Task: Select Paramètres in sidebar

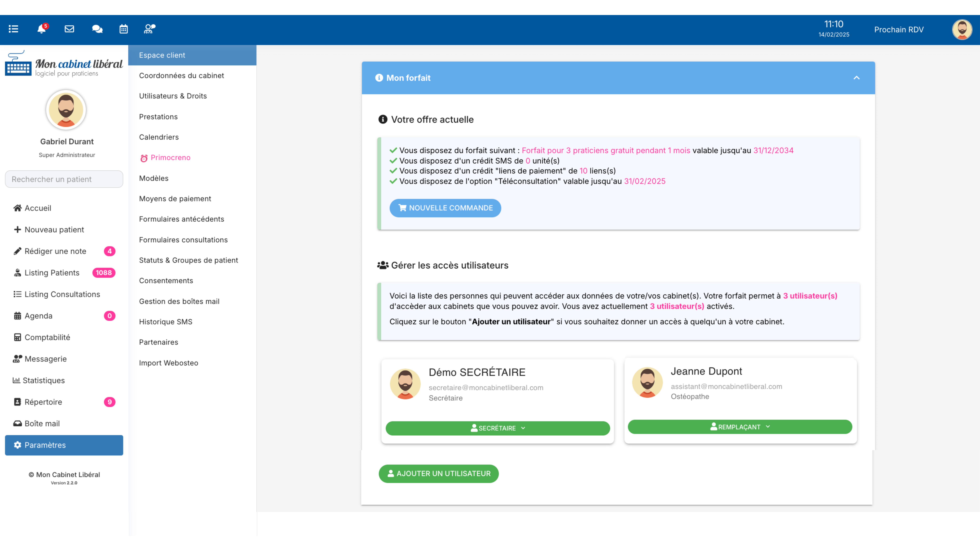Action: (x=64, y=445)
